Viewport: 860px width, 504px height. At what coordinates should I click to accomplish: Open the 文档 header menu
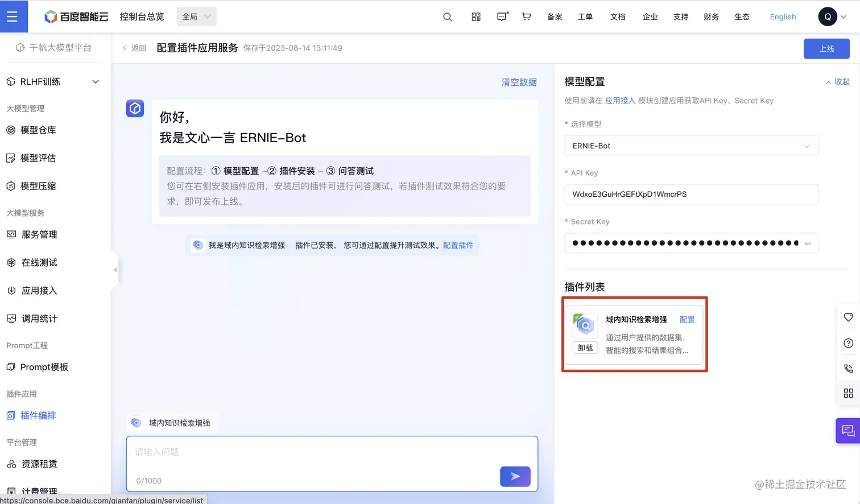pyautogui.click(x=618, y=16)
